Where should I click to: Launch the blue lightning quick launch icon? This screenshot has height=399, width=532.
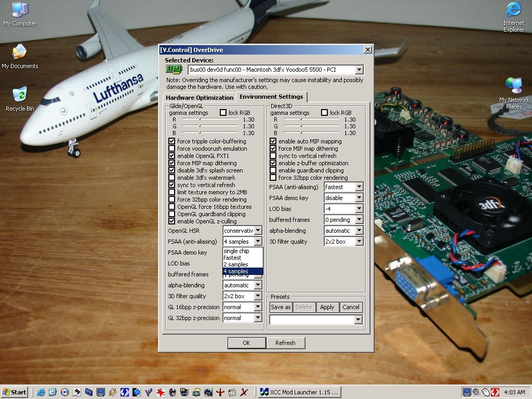click(x=125, y=392)
